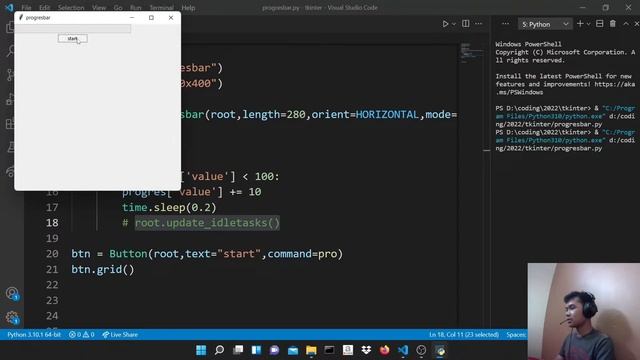The width and height of the screenshot is (640, 360).
Task: Maximize terminal panel with up chevron
Action: (x=626, y=24)
